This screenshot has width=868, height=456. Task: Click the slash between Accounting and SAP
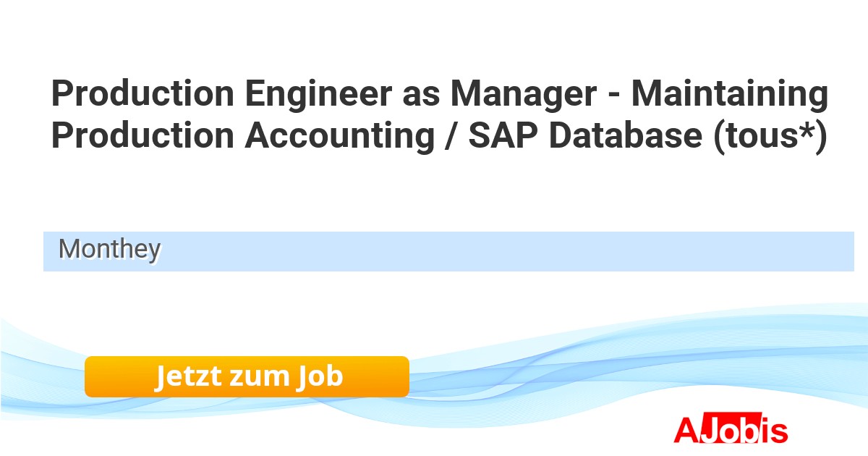coord(451,135)
